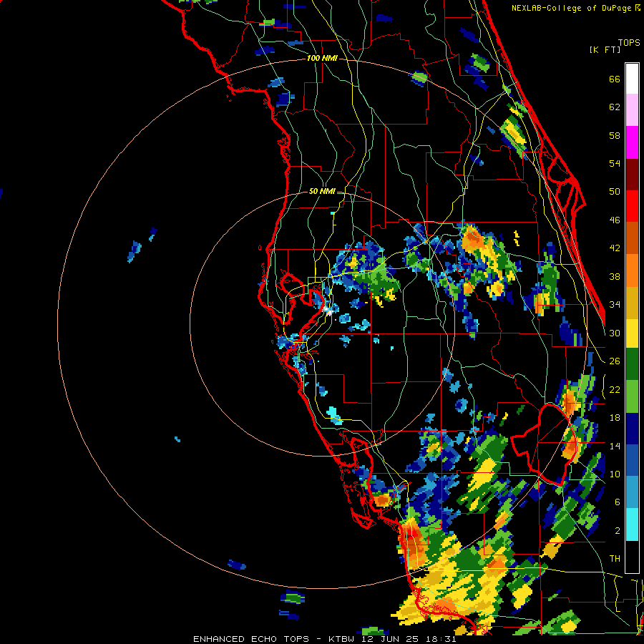Click the 66 value on the legend
The height and width of the screenshot is (644, 644).
(x=615, y=79)
